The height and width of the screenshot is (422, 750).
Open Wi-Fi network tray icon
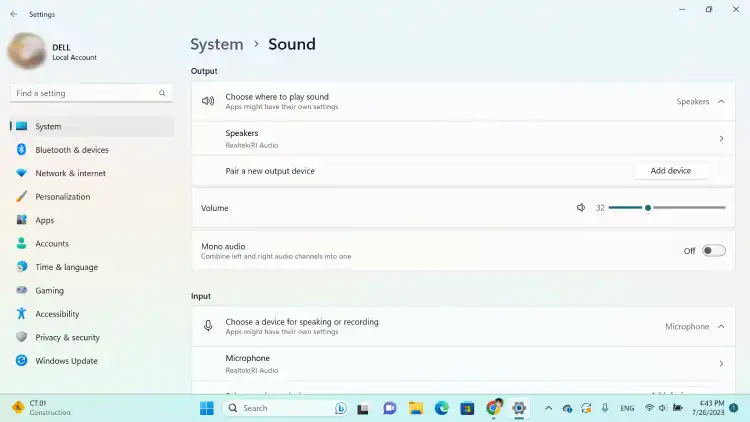click(649, 408)
